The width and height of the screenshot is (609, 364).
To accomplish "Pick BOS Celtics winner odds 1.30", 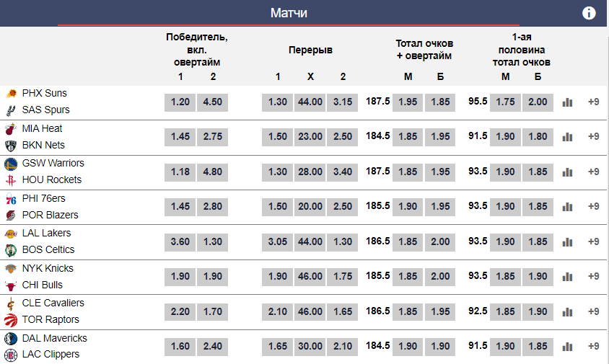I will point(213,241).
